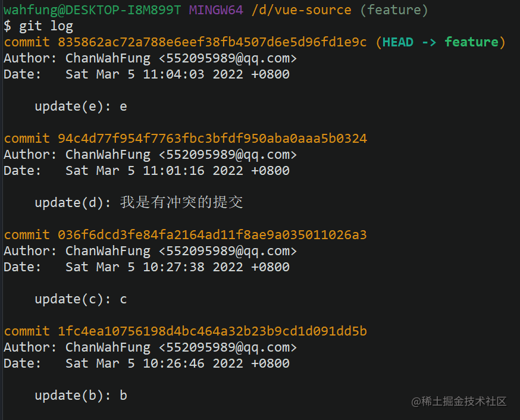This screenshot has width=520, height=420.
Task: Click the green feature branch name after HEAD
Action: [x=471, y=42]
